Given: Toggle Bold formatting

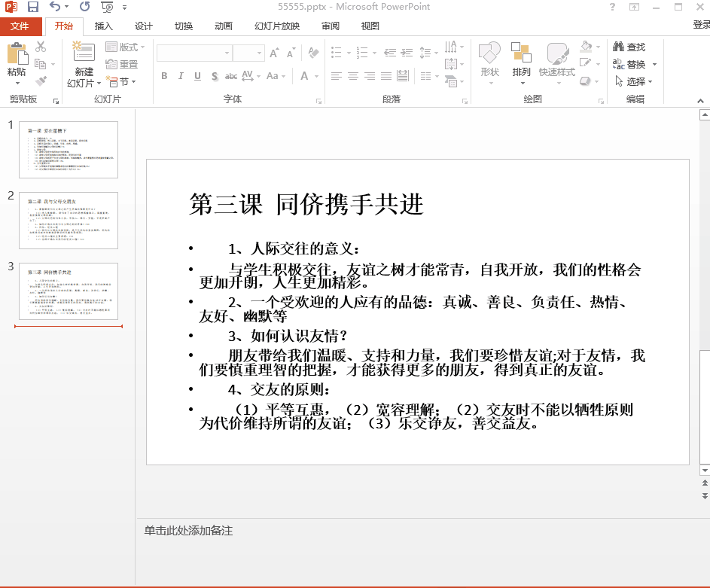Looking at the screenshot, I should (x=164, y=76).
